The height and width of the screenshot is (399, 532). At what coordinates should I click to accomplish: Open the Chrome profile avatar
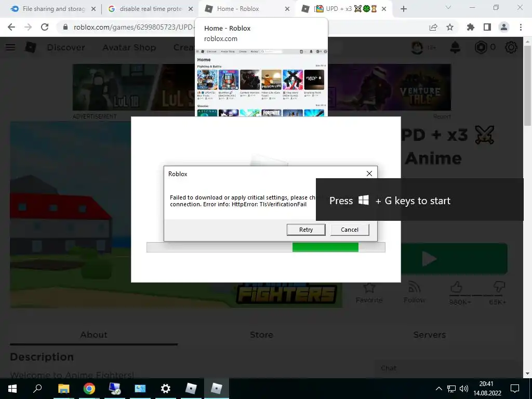pyautogui.click(x=504, y=27)
